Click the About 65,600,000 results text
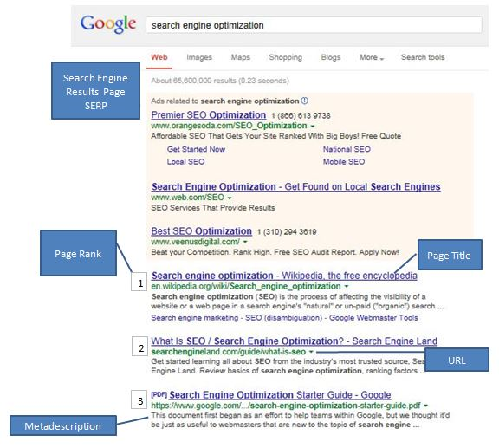Screen dimensions: 499x448 [x=220, y=81]
